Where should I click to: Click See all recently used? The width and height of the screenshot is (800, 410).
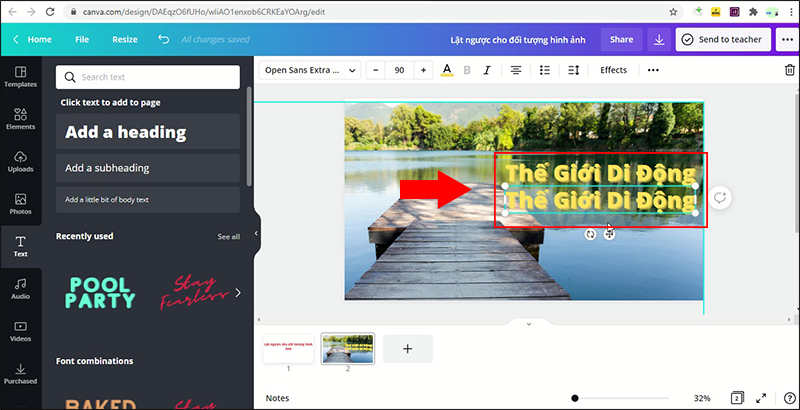tap(229, 237)
